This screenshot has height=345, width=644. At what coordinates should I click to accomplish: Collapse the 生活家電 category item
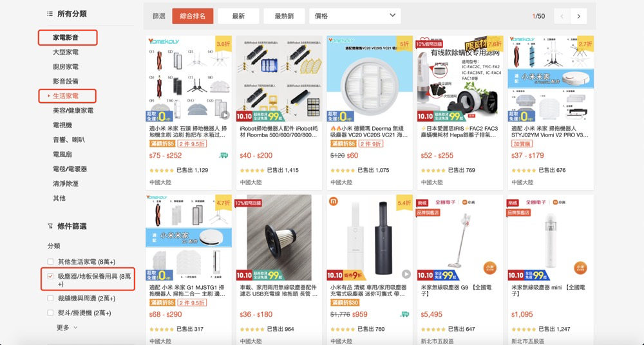click(x=68, y=96)
